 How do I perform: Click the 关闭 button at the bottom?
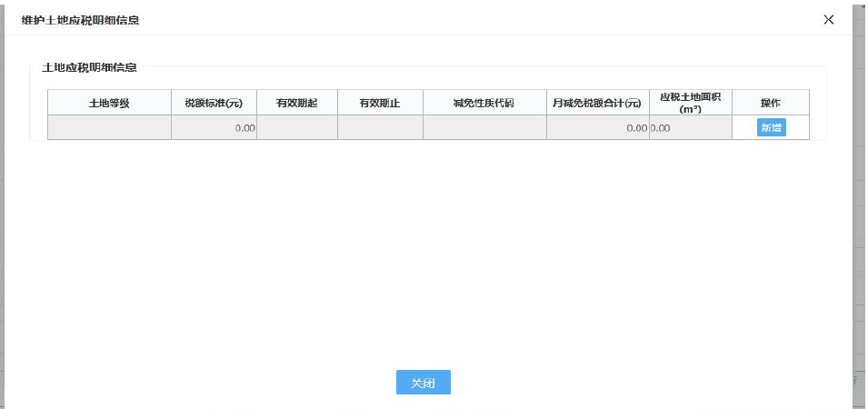[x=423, y=383]
